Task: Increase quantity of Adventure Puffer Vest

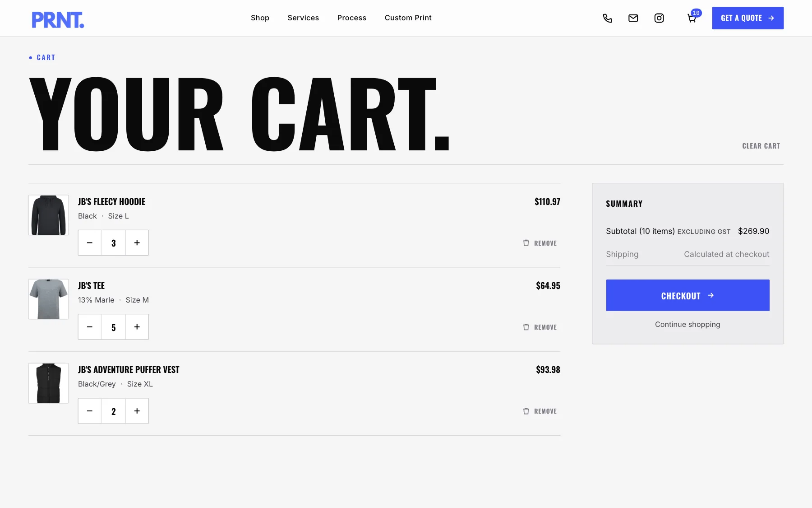Action: coord(137,411)
